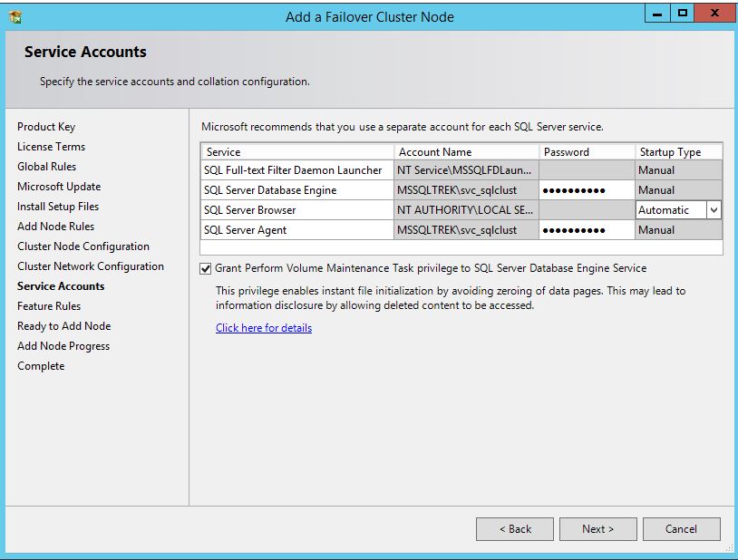
Task: Toggle Grant Perform Volume Maintenance Task checkbox
Action: [205, 268]
